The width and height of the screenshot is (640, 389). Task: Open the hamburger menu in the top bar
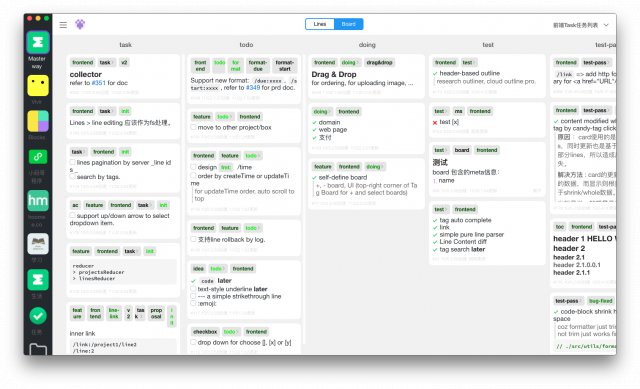pyautogui.click(x=63, y=25)
